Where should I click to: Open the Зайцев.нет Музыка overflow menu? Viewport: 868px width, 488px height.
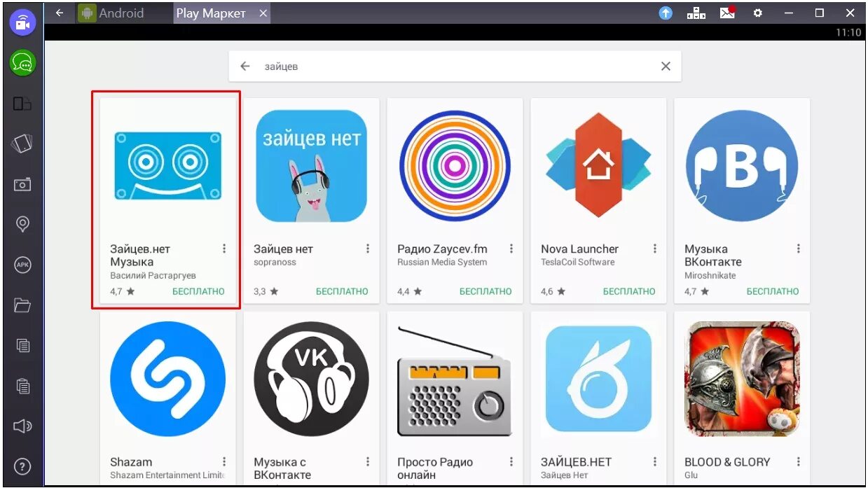[224, 249]
